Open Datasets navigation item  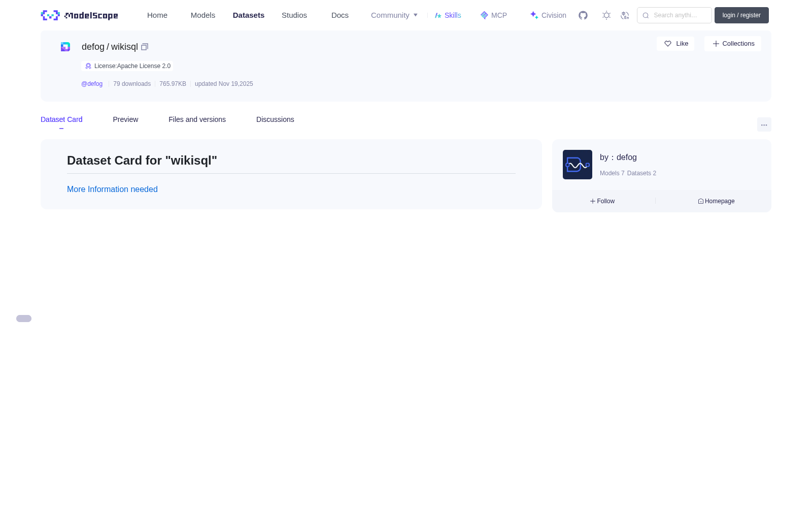coord(249,15)
